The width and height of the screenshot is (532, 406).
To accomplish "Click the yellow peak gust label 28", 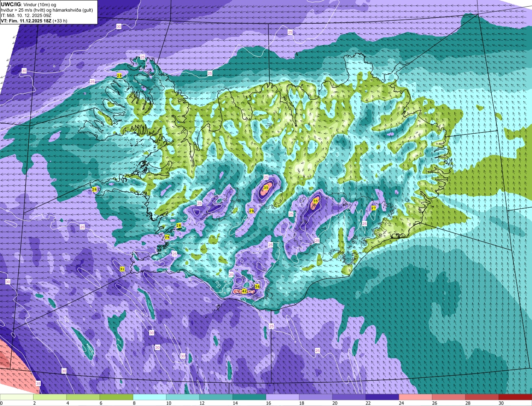I will [179, 226].
